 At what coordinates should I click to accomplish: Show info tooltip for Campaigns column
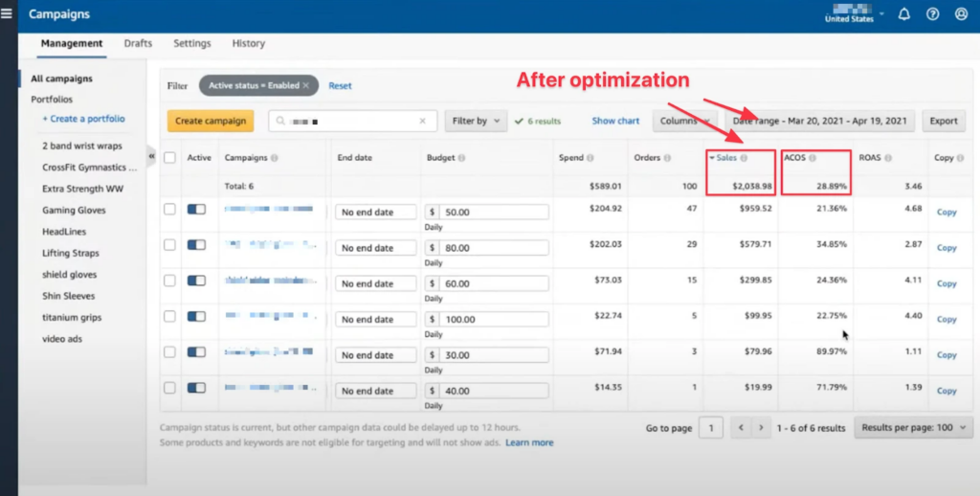pyautogui.click(x=274, y=158)
